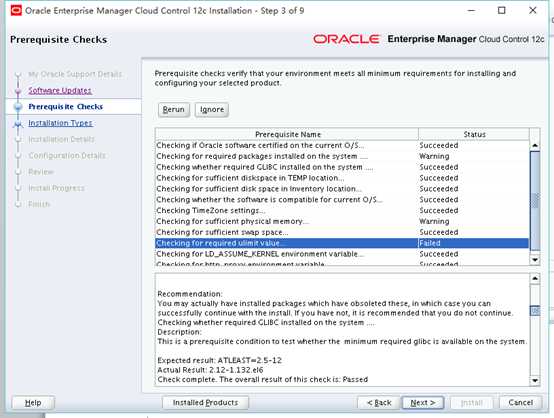
Task: Click the prerequisite list scrollbar thumb
Action: [x=535, y=201]
